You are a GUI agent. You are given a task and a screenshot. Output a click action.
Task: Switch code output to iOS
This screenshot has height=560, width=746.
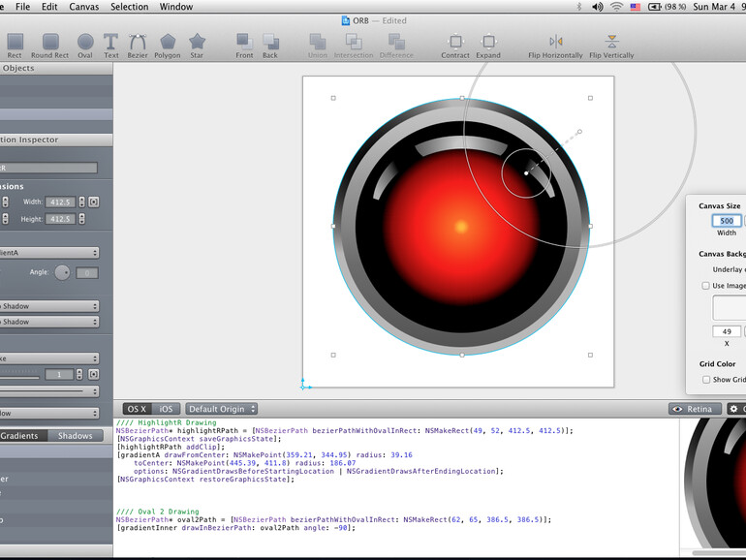166,409
